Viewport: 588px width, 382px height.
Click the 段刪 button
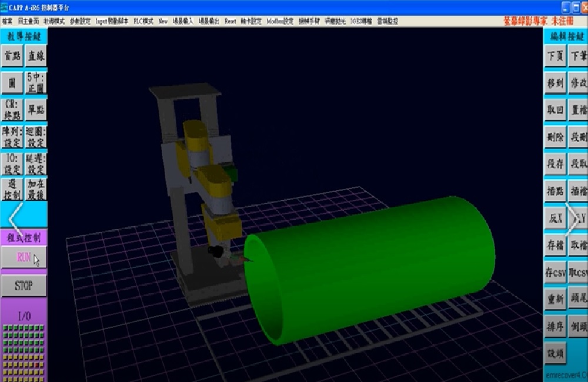578,137
